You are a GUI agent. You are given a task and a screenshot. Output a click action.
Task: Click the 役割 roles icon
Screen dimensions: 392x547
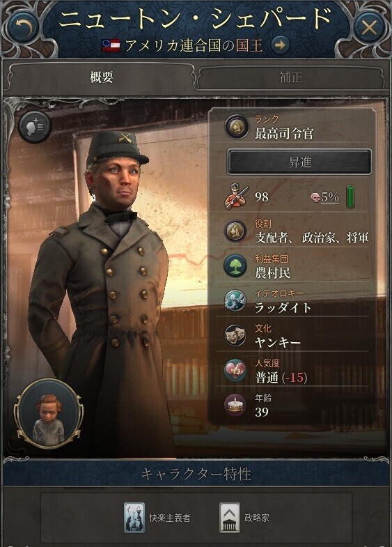click(x=235, y=231)
